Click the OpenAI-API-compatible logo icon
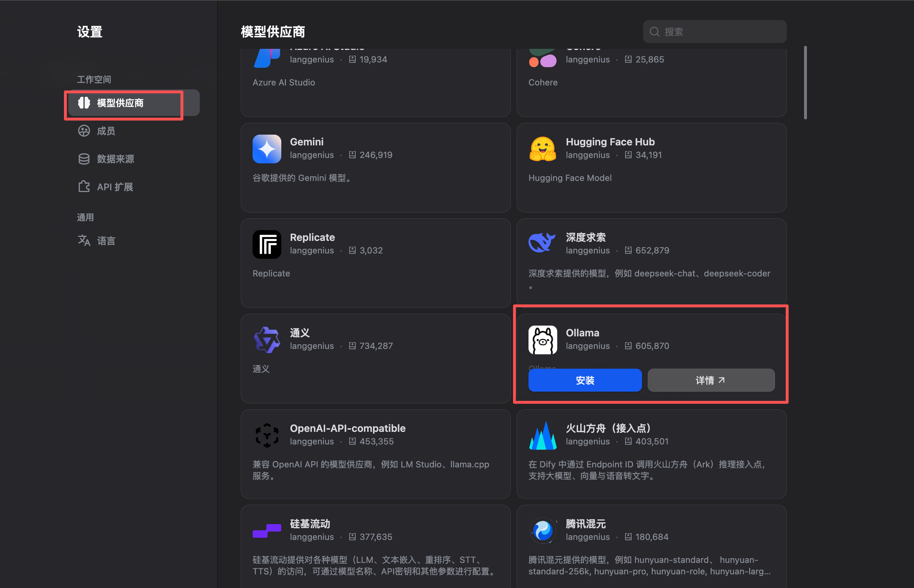914x588 pixels. (267, 435)
